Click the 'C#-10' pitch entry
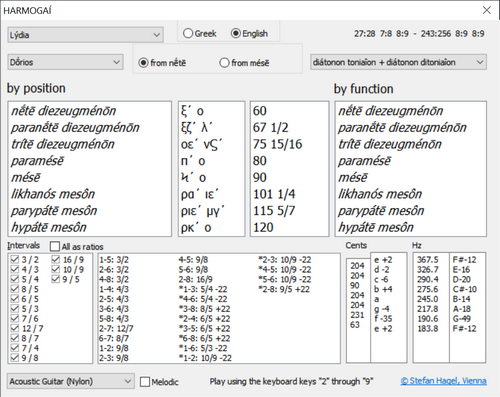Viewport: 500px width, 397px height. coord(464,289)
